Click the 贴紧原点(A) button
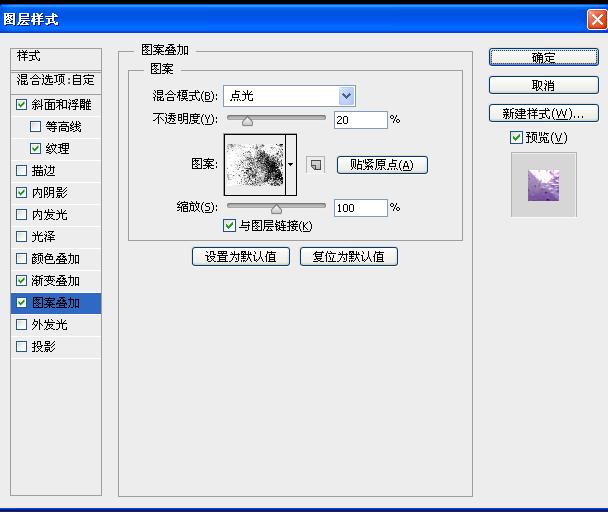 tap(382, 165)
